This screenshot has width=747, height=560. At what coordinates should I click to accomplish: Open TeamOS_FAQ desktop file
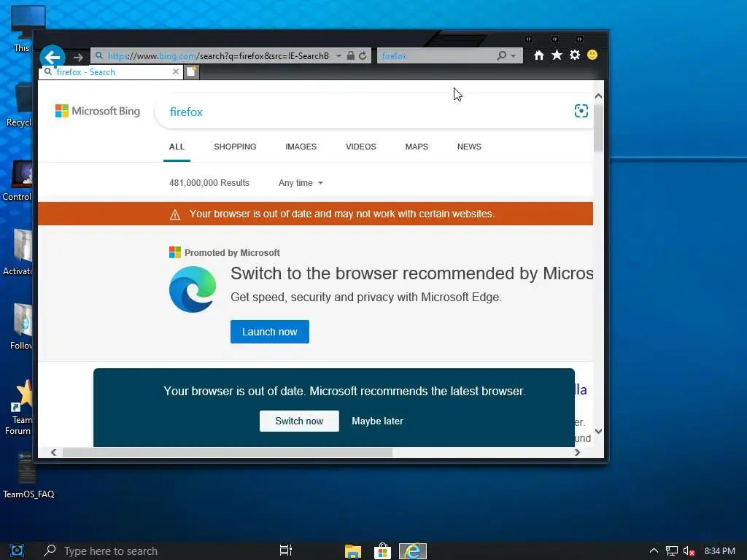(x=28, y=475)
